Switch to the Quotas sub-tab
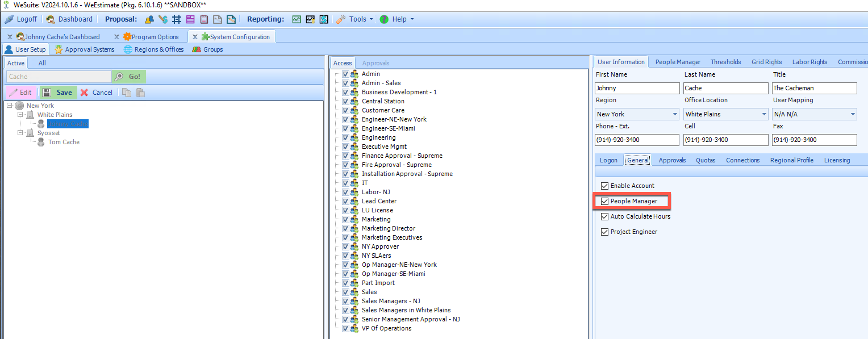This screenshot has width=868, height=339. click(706, 160)
